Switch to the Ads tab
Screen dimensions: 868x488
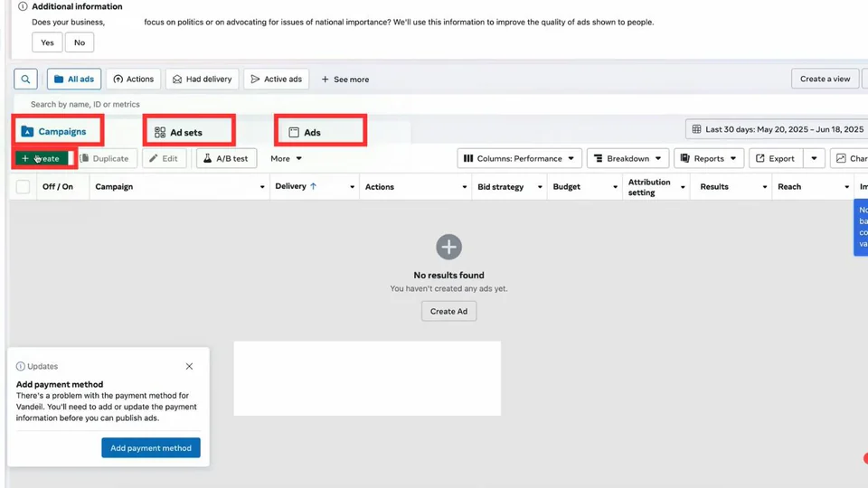click(320, 132)
